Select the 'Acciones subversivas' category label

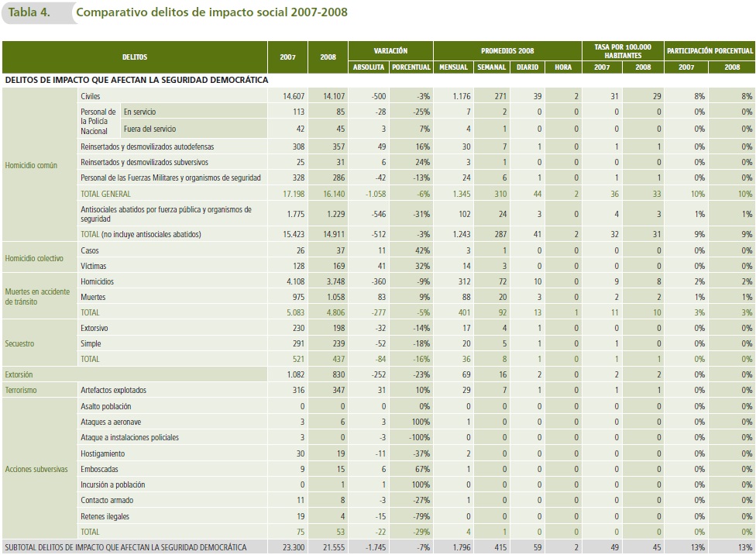[36, 469]
